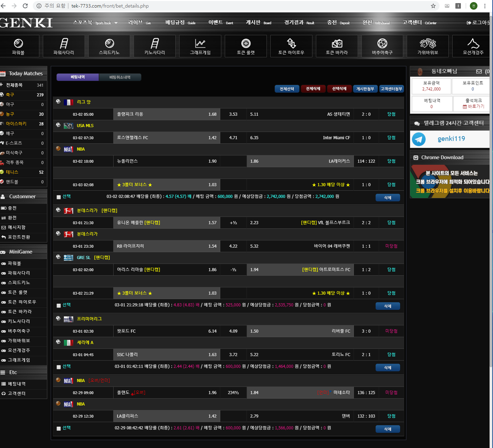The image size is (493, 448).
Task: Open the 토큰 하이로우 icon
Action: pos(291,44)
